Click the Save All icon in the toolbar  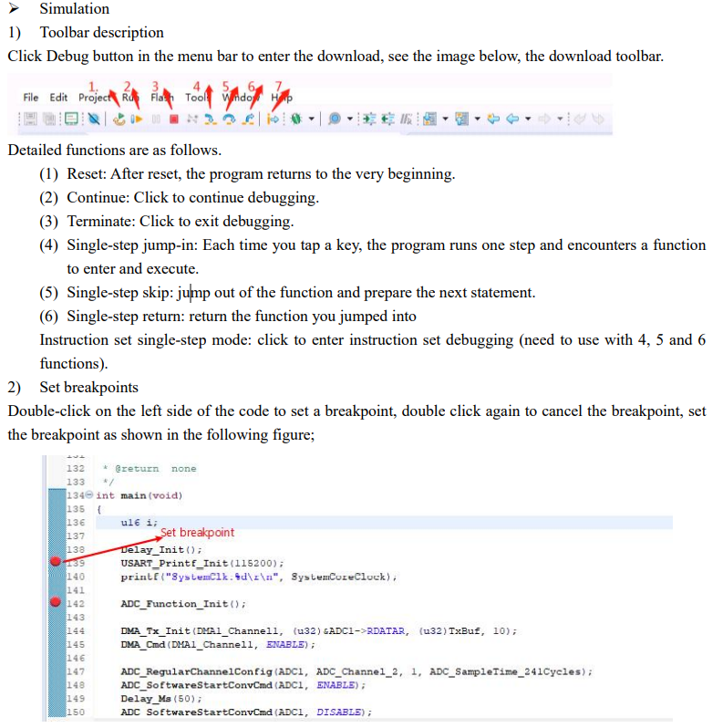click(49, 120)
